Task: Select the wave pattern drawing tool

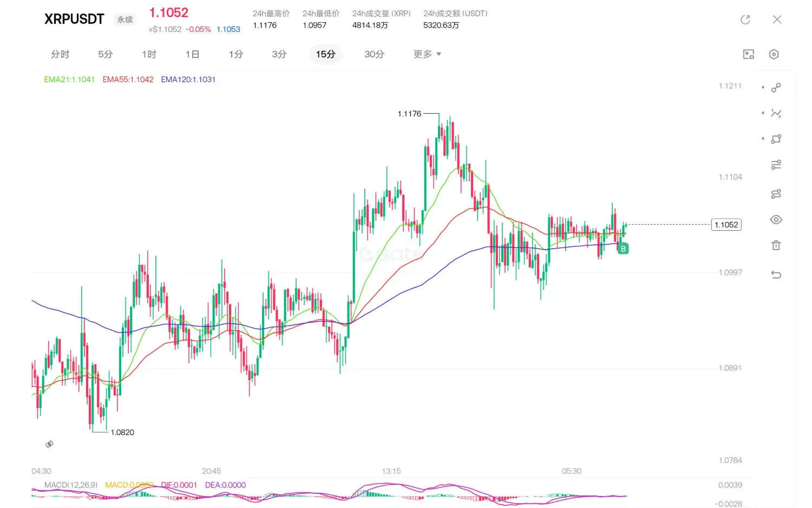Action: coord(776,113)
